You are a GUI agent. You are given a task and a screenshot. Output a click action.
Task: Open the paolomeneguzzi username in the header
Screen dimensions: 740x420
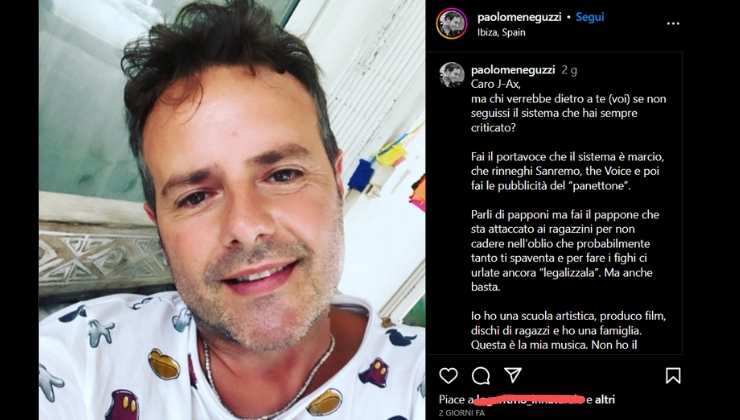[x=519, y=17]
